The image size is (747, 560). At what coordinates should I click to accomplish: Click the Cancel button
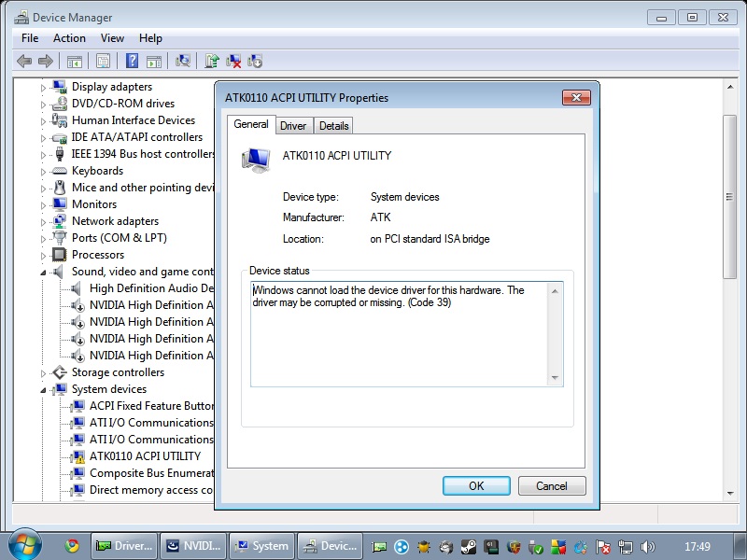(x=552, y=485)
